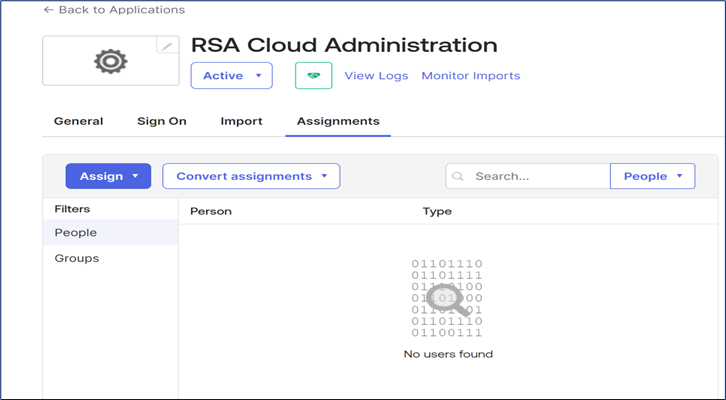Open View Logs link
Image resolution: width=726 pixels, height=400 pixels.
[376, 76]
